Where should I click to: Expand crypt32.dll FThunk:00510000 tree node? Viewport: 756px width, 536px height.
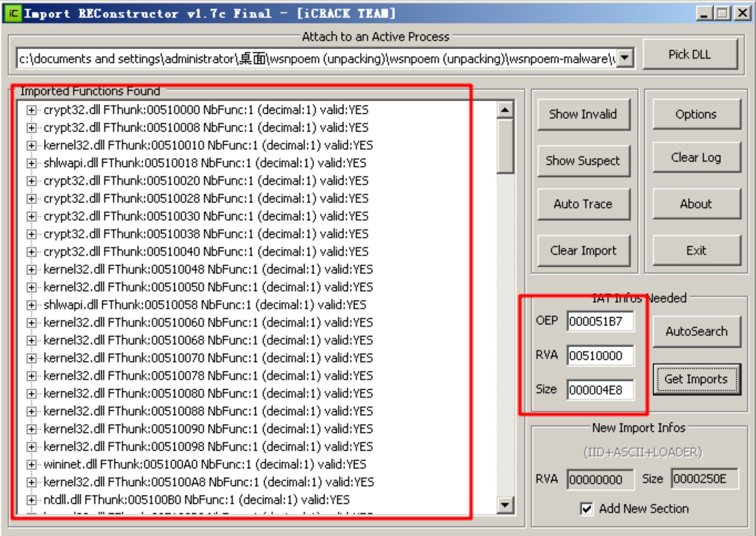coord(31,110)
